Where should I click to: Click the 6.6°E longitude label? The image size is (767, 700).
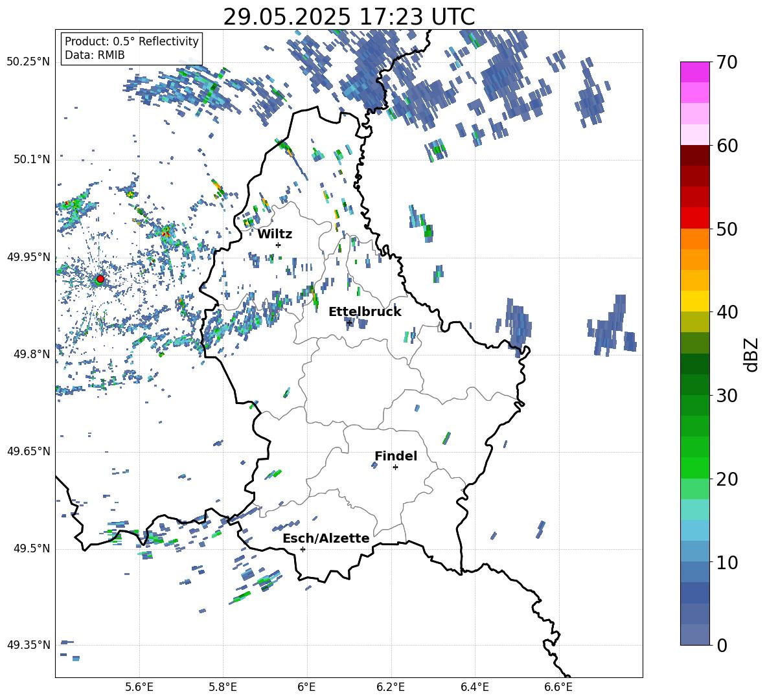558,687
